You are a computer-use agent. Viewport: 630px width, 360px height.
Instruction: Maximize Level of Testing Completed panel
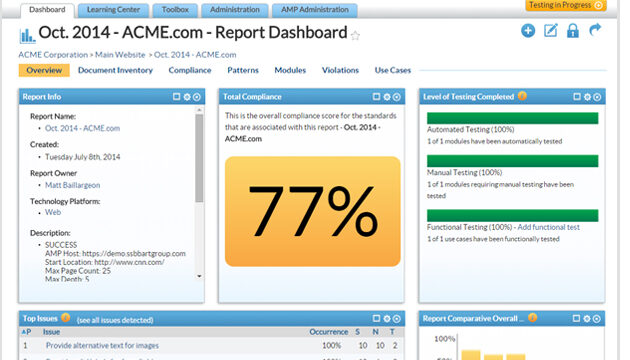tap(577, 96)
